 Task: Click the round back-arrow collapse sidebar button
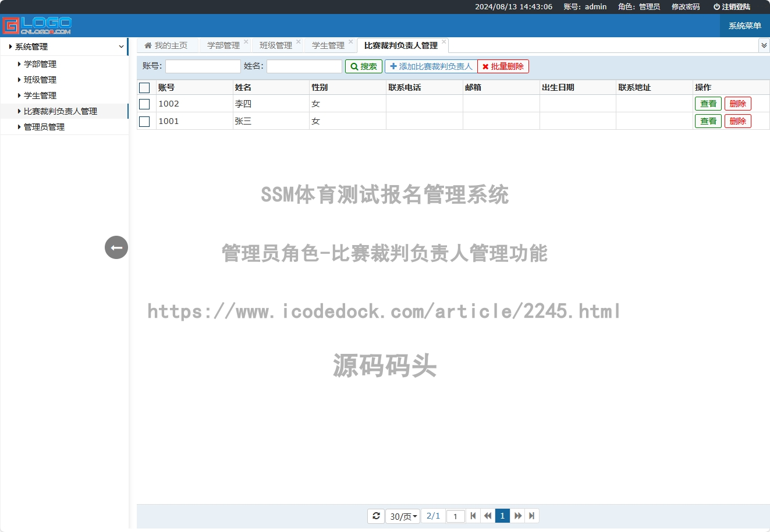coord(116,247)
